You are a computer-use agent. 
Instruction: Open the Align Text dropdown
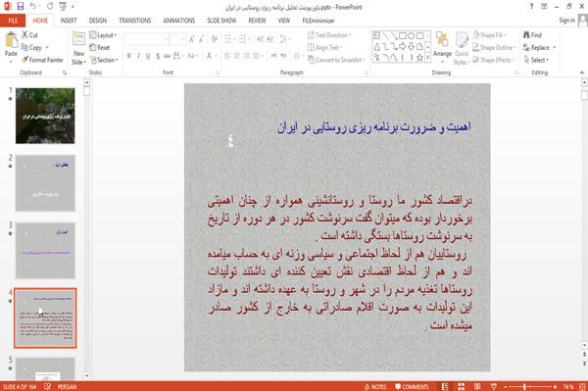[324, 48]
